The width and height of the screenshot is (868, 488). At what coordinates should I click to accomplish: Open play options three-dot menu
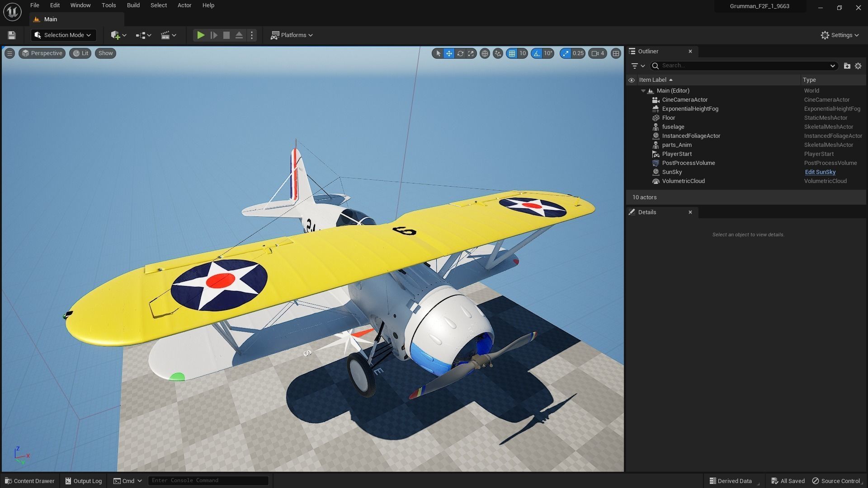[252, 35]
